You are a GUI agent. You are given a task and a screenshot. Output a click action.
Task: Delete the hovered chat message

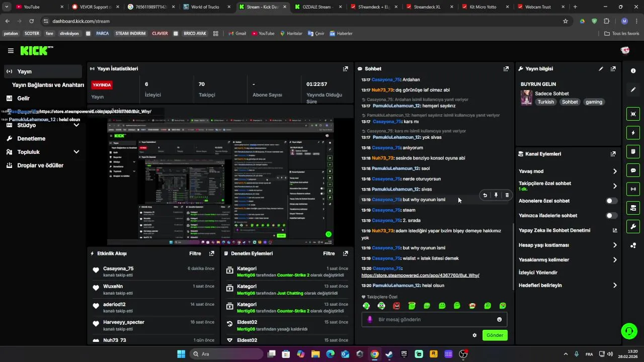tap(507, 195)
